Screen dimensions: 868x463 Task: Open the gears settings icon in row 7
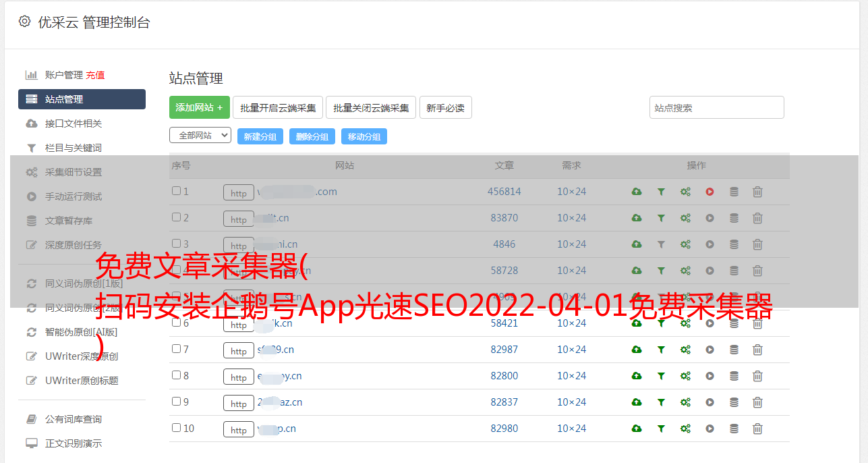pyautogui.click(x=685, y=350)
